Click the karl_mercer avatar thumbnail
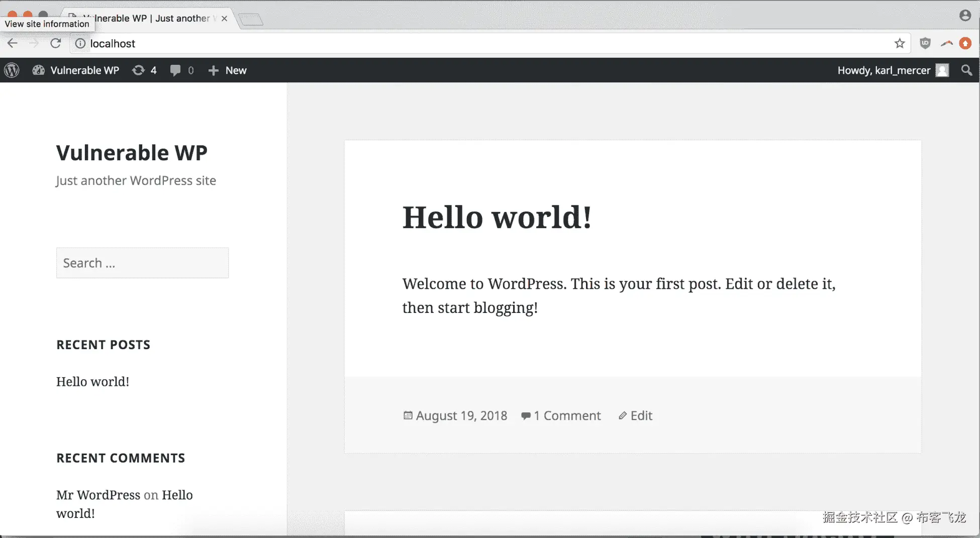This screenshot has height=538, width=980. click(x=942, y=70)
